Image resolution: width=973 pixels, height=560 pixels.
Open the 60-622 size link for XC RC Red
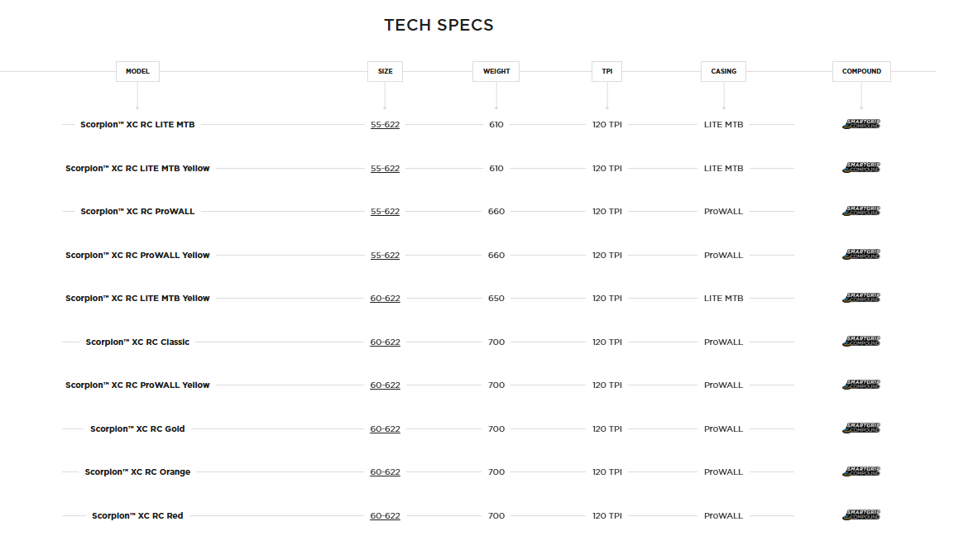(385, 516)
